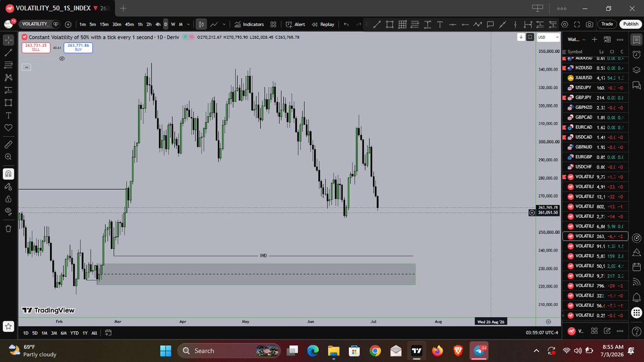Select GBPJPY in the watchlist
This screenshot has width=644, height=362.
tap(595, 98)
